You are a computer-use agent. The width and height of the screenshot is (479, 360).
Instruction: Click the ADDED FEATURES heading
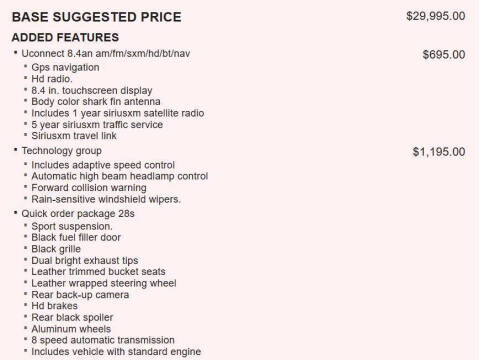pos(65,37)
